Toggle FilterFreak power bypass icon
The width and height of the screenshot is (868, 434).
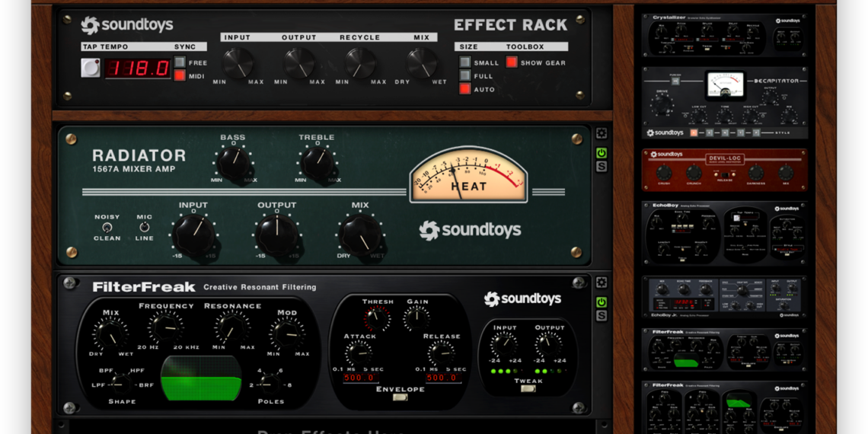(x=602, y=302)
